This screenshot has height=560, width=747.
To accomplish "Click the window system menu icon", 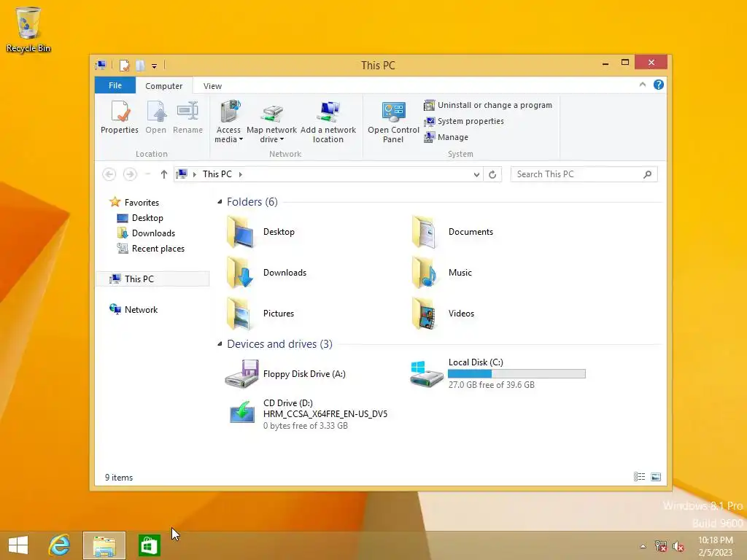I will tap(101, 65).
